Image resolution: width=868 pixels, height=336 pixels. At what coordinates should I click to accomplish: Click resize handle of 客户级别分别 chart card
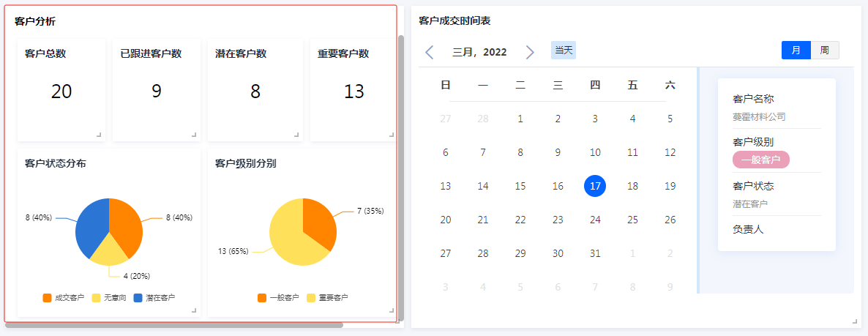click(392, 310)
